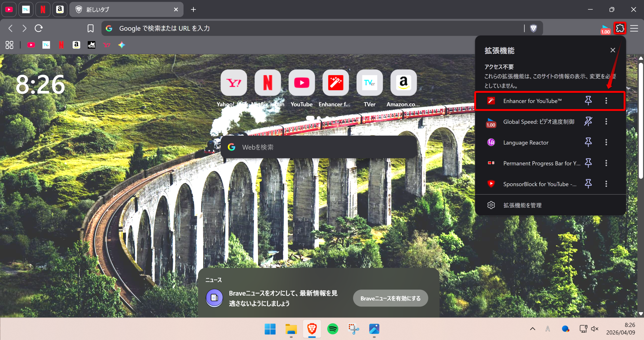Toggle pin for Language Reactor extension
This screenshot has height=340, width=644.
(588, 142)
